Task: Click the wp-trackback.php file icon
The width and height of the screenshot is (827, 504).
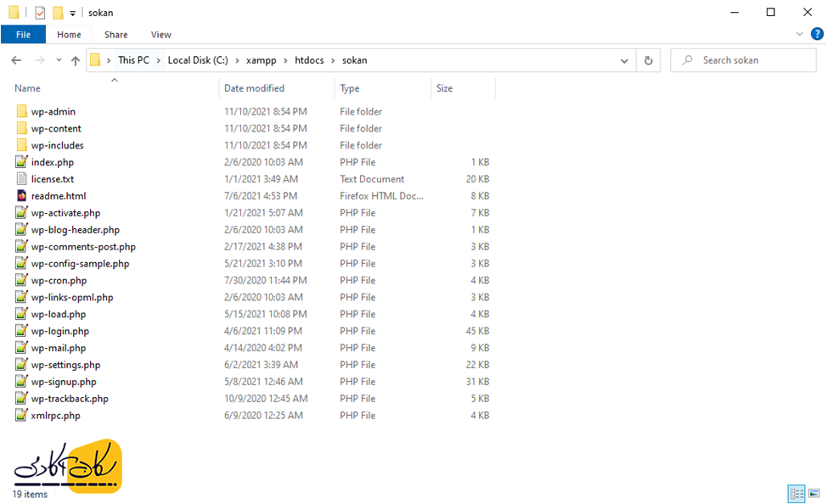Action: click(21, 398)
